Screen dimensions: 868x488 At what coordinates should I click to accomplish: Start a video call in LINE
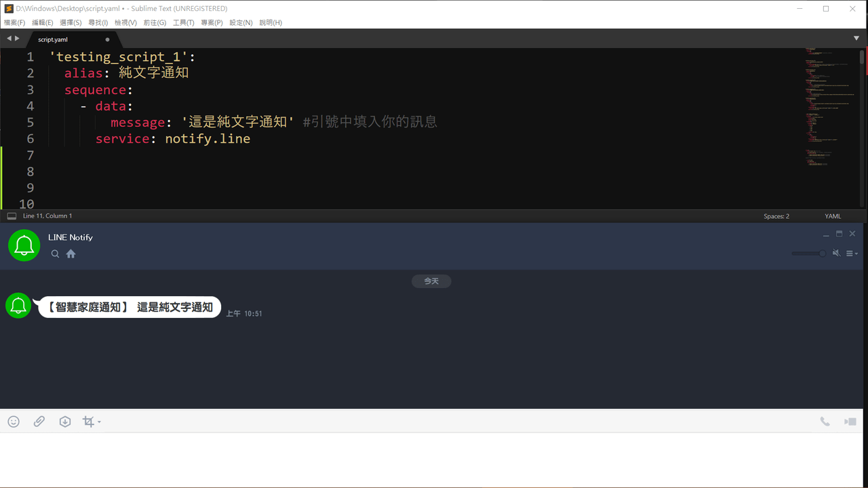[850, 422]
